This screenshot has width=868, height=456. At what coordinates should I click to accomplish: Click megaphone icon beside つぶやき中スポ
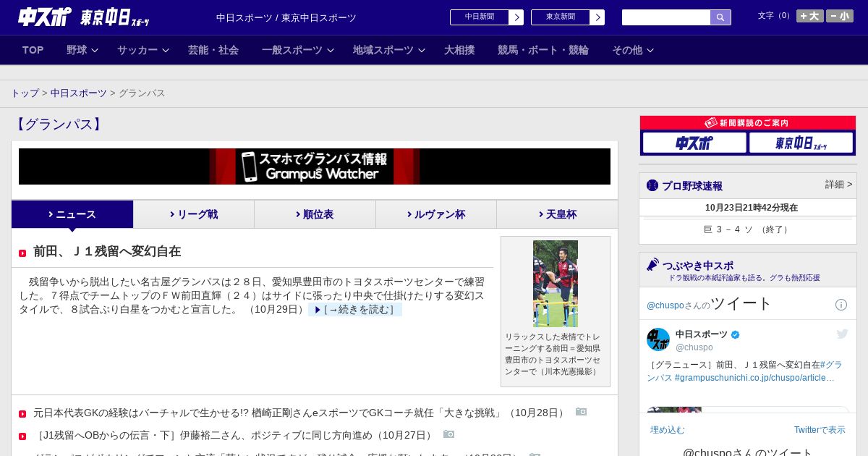(x=652, y=265)
